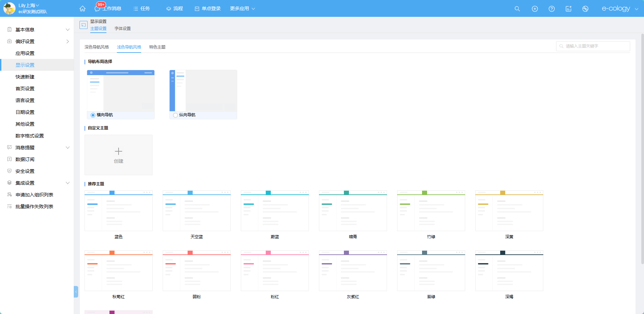Choose the 蔚蓝 theme

tap(275, 211)
